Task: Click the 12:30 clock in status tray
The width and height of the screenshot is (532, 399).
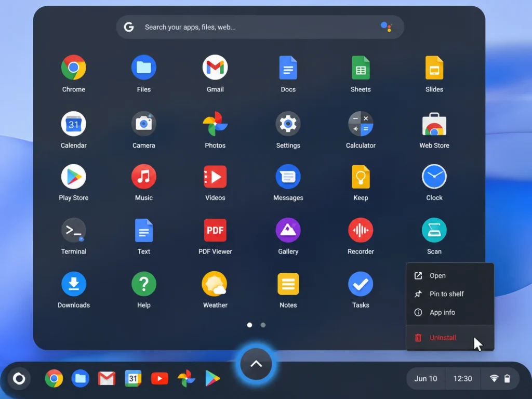Action: (x=463, y=379)
